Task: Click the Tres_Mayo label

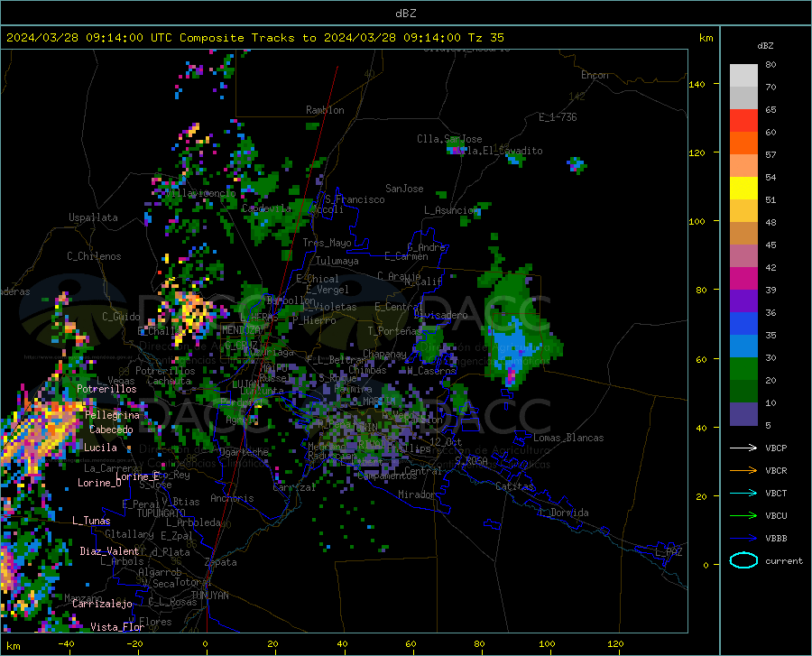Action: (327, 243)
